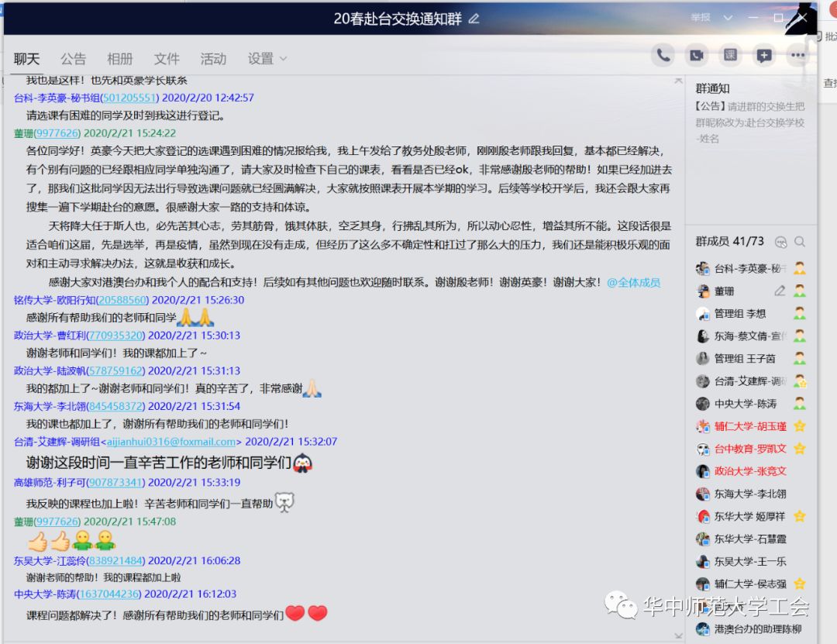This screenshot has height=644, width=837.
Task: Click the member chat icon beside 群成员 count
Action: pyautogui.click(x=780, y=242)
